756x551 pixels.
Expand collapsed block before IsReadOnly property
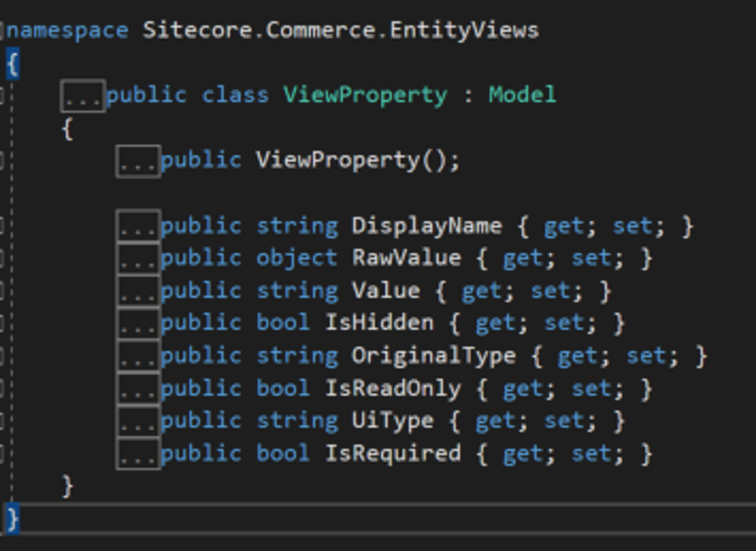[x=139, y=388]
